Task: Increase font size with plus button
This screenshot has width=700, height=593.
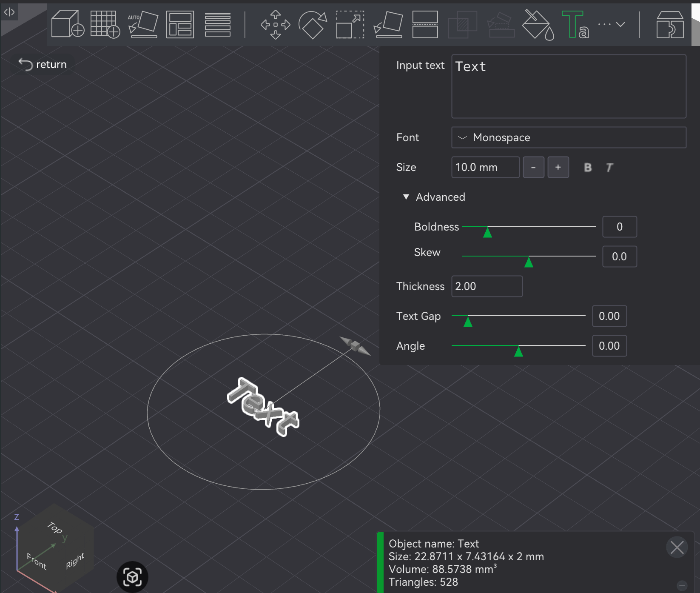Action: 558,167
